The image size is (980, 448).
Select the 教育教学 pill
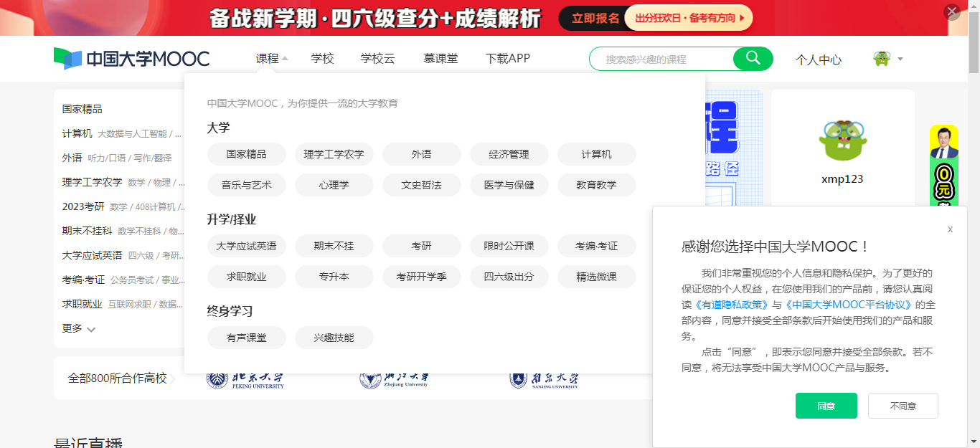pyautogui.click(x=597, y=185)
